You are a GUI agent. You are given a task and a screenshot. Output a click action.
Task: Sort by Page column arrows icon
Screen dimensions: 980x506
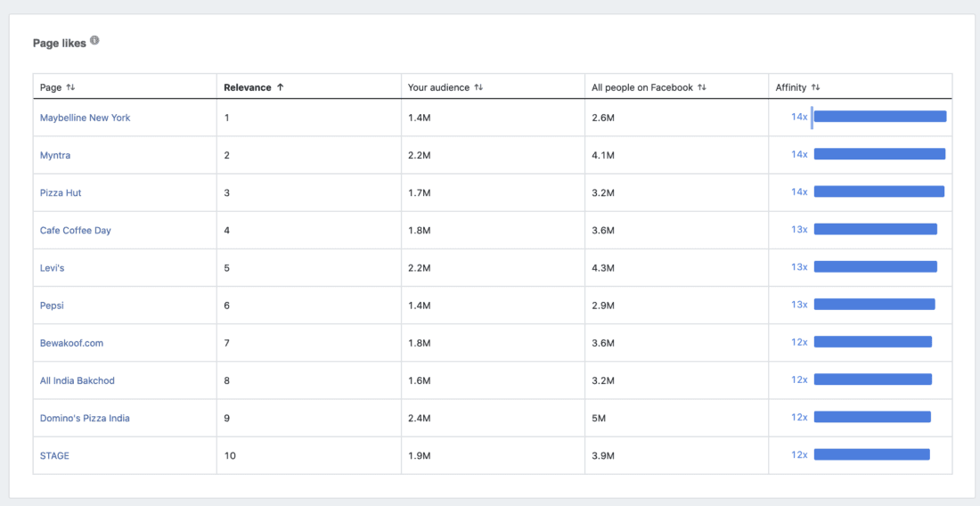(x=70, y=87)
